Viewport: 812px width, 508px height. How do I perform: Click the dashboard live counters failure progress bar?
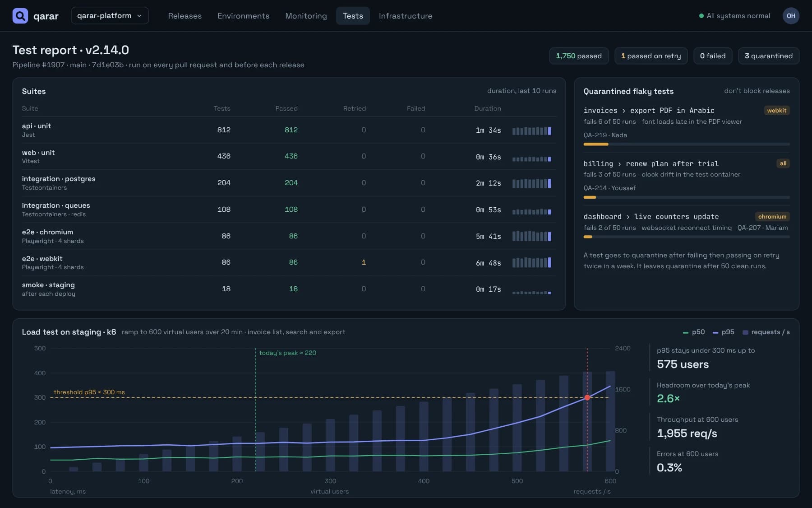(x=687, y=237)
